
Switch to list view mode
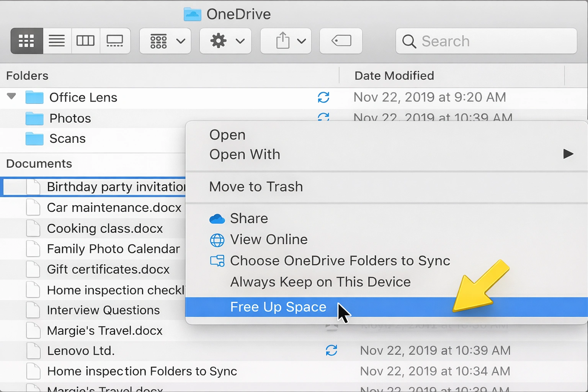57,41
